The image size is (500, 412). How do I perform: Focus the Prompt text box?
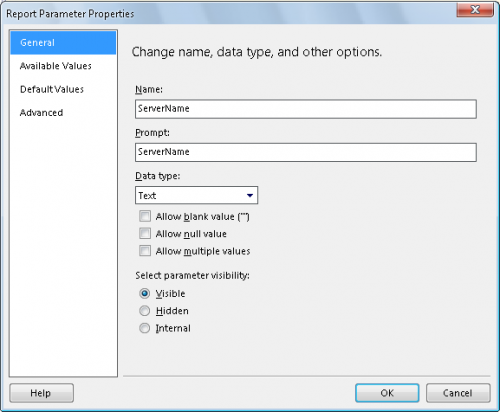point(306,152)
